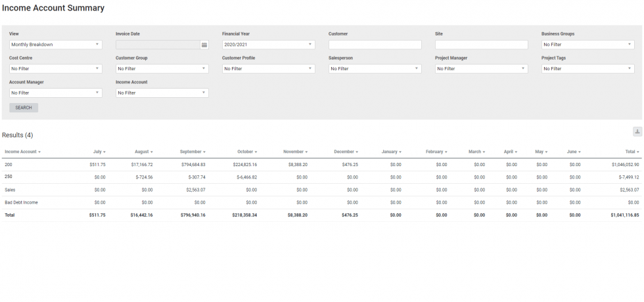The image size is (644, 302).
Task: Click the Bad Debt Income row label
Action: (22, 202)
